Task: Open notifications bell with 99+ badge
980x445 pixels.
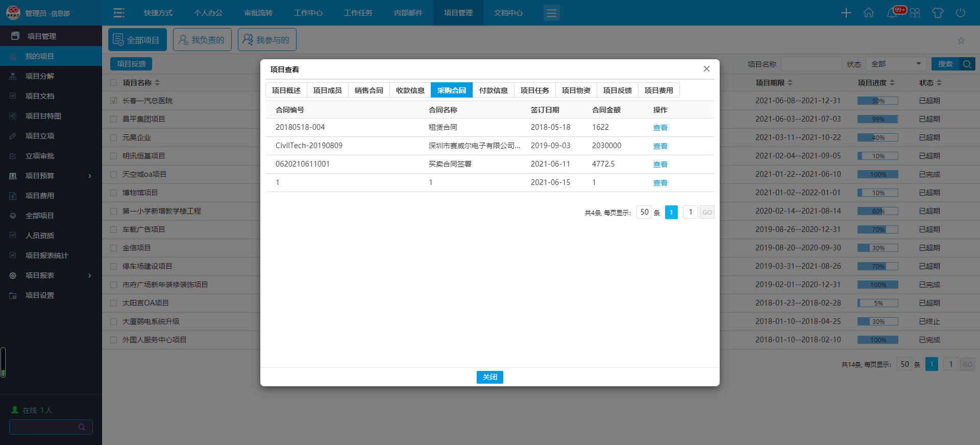Action: (892, 13)
